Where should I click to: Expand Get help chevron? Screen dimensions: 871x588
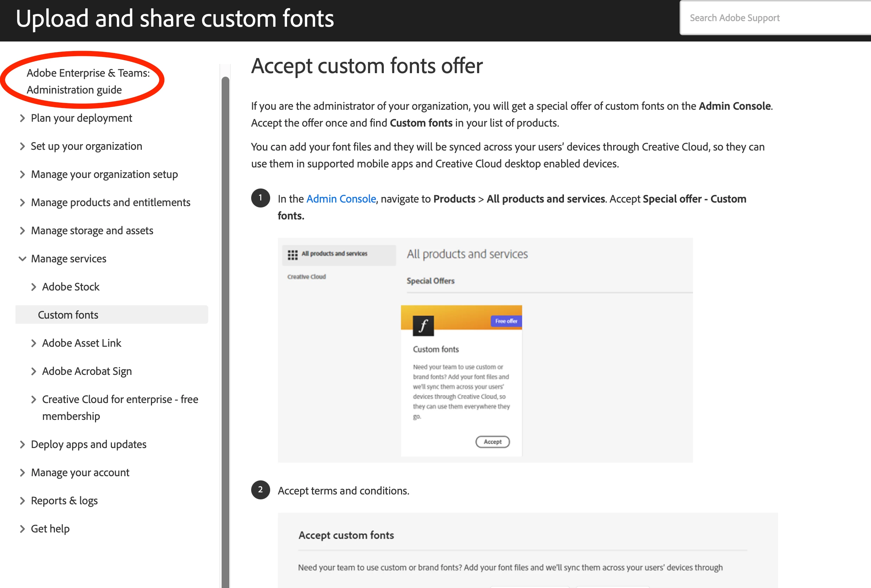(22, 529)
